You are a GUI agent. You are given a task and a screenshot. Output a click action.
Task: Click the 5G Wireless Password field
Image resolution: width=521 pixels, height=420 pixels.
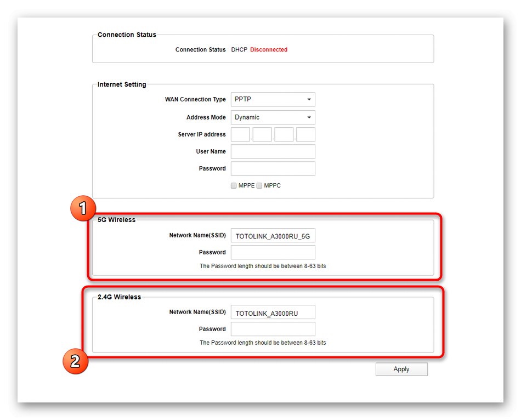click(x=273, y=252)
